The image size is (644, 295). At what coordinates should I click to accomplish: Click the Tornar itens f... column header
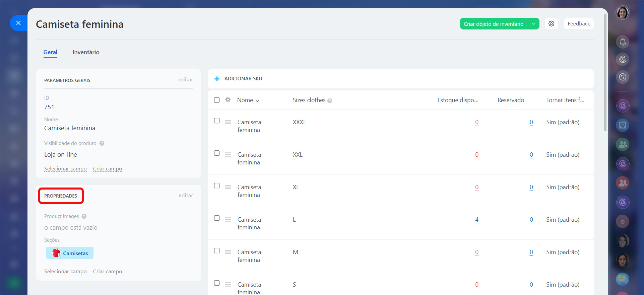point(565,100)
